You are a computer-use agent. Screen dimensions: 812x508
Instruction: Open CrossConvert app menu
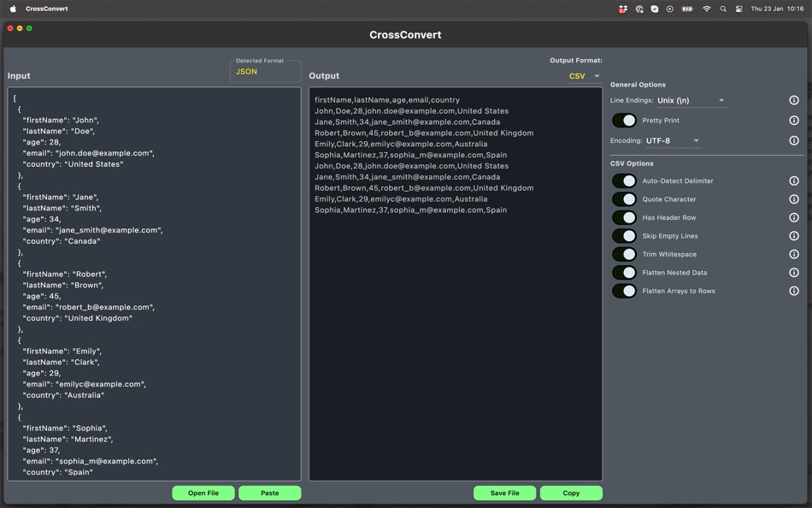click(x=47, y=9)
